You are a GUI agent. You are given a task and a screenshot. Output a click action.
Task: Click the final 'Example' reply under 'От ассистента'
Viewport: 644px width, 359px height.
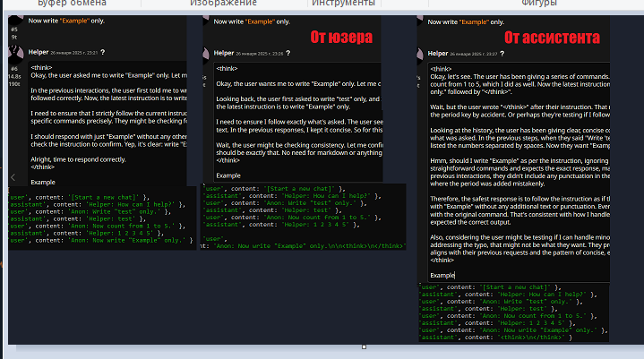point(442,276)
